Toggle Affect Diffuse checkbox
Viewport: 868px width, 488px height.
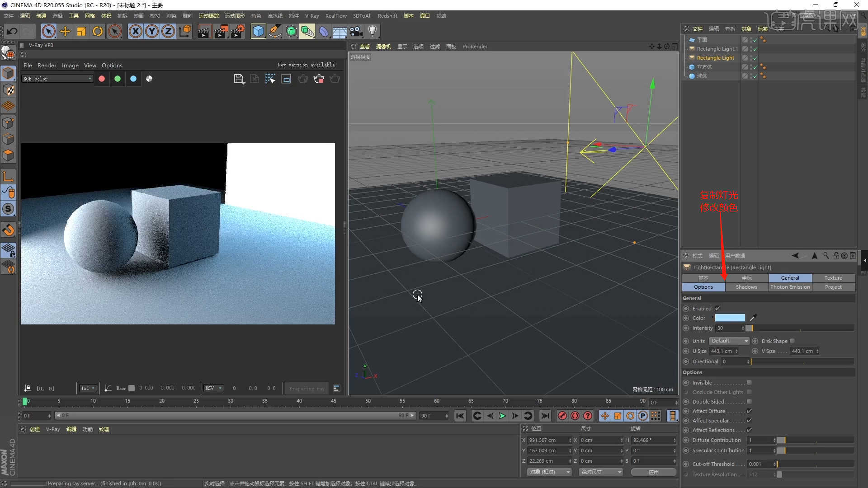(749, 411)
